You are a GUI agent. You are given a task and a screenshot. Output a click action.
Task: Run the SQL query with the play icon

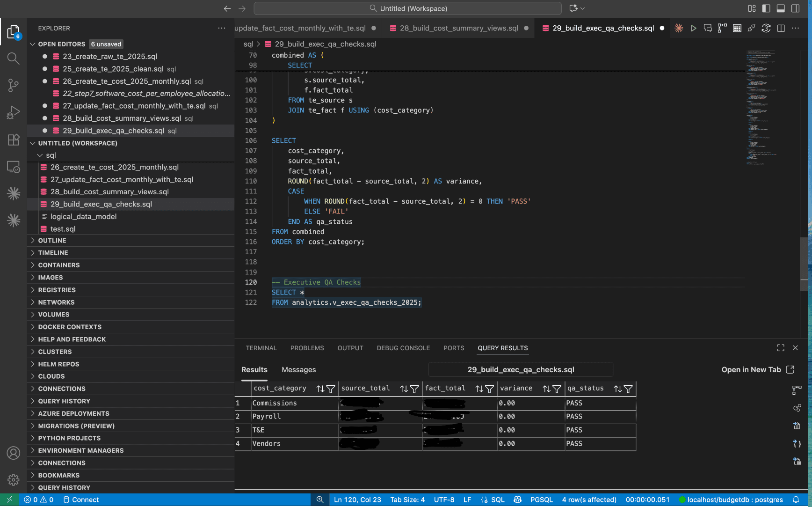tap(694, 28)
